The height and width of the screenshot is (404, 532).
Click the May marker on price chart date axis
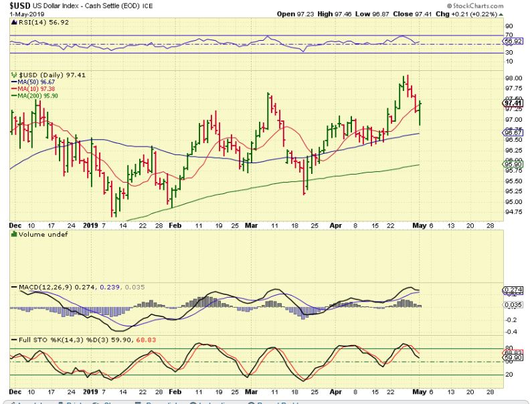coord(420,225)
